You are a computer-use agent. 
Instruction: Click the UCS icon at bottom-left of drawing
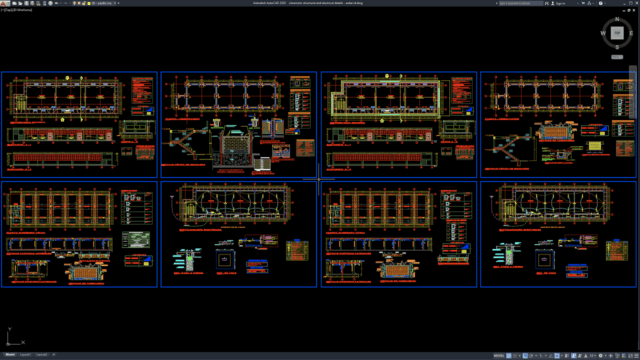14,337
